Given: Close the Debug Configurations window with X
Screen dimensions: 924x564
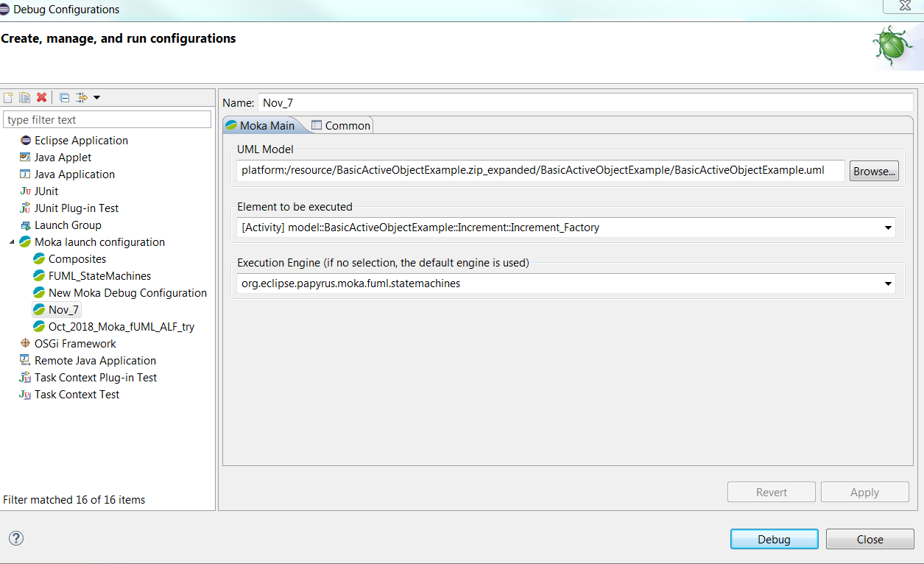Looking at the screenshot, I should pos(903,5).
